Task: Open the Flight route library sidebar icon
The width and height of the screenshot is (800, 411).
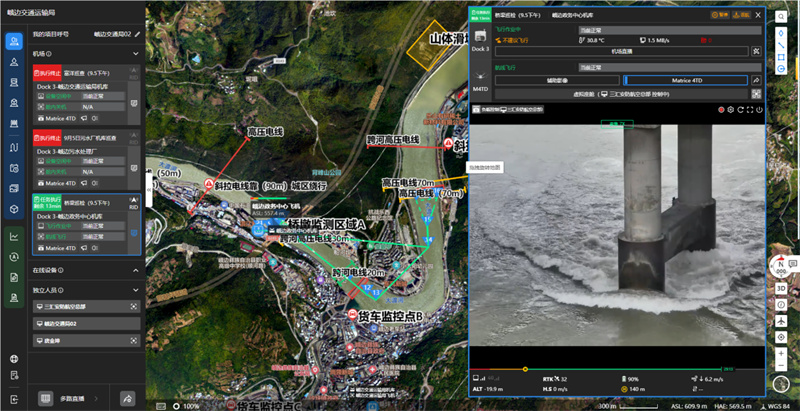Action: pyautogui.click(x=14, y=147)
